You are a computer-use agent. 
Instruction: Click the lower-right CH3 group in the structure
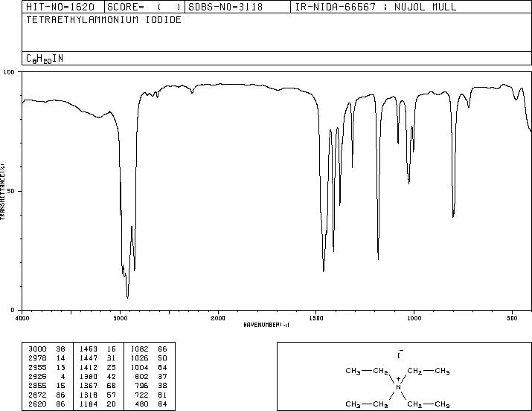click(x=442, y=404)
